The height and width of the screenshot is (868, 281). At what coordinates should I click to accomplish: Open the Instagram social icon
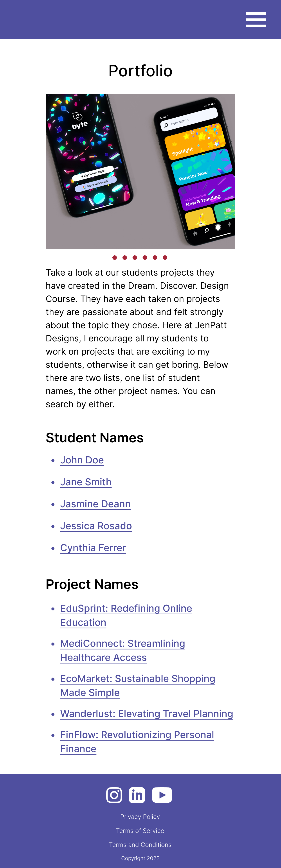[x=114, y=795]
